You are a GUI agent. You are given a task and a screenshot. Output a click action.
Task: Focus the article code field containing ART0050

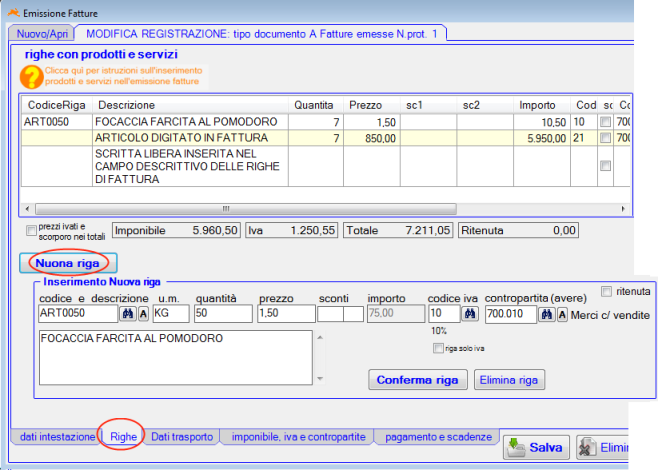pyautogui.click(x=78, y=313)
